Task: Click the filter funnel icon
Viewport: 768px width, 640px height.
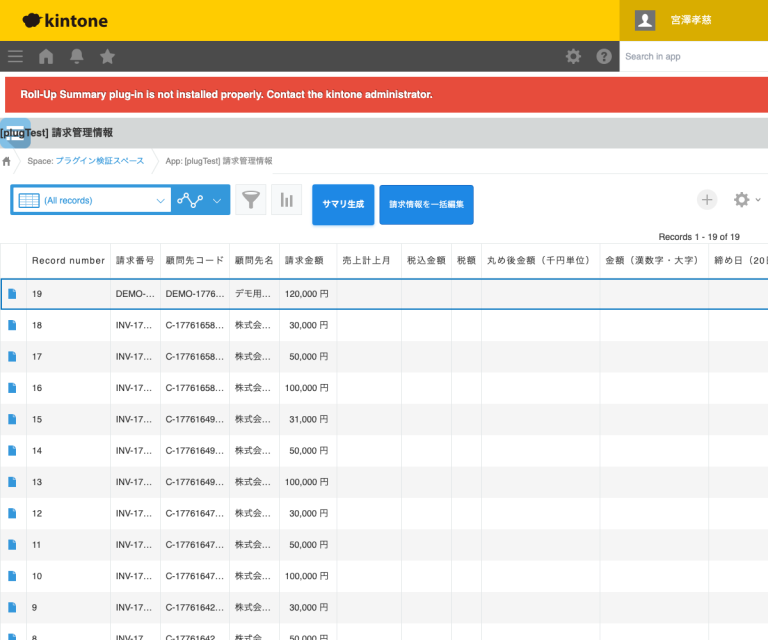Action: tap(251, 200)
